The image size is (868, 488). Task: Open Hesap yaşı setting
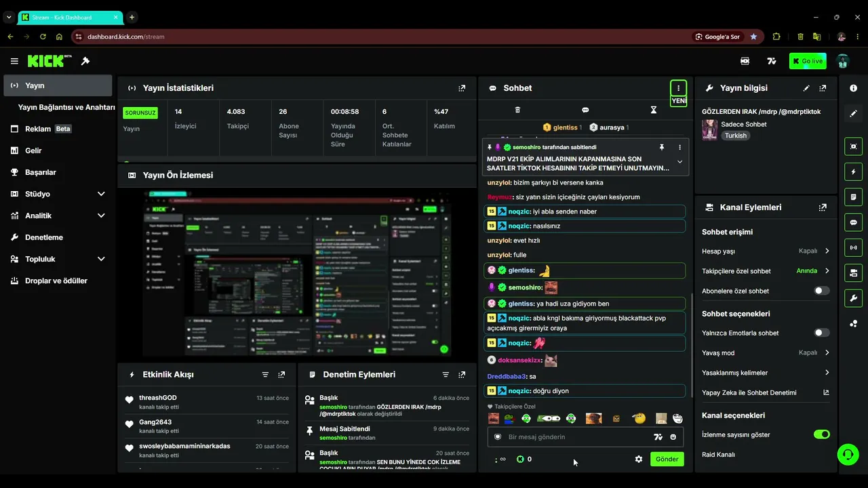click(766, 251)
